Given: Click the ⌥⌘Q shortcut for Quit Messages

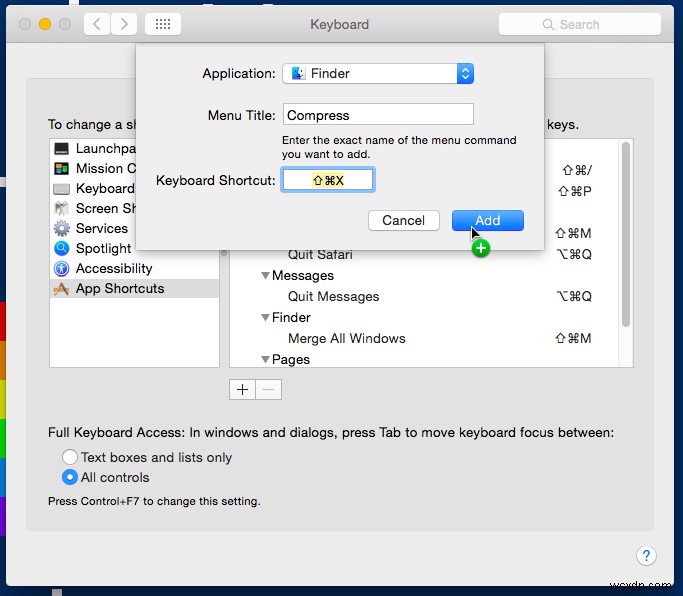Looking at the screenshot, I should (574, 296).
